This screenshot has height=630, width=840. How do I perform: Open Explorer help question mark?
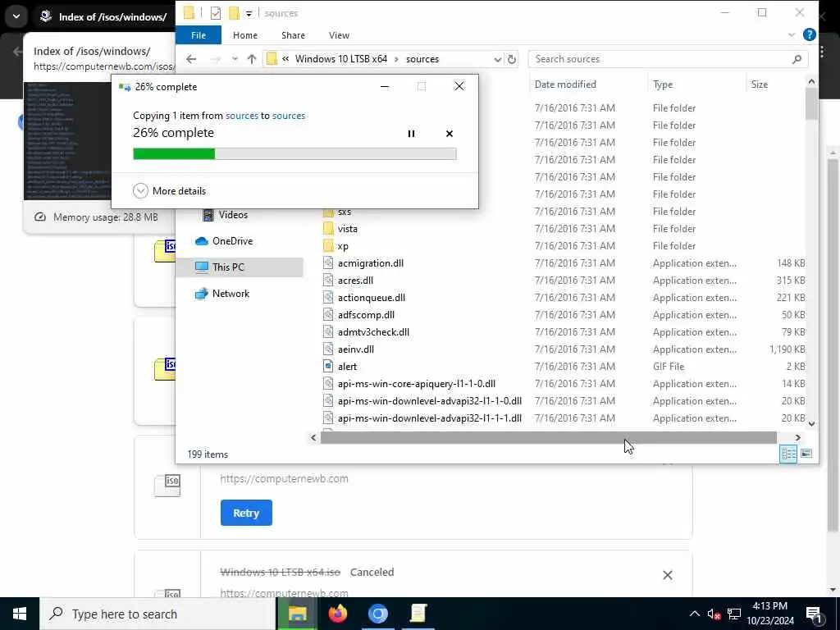pyautogui.click(x=810, y=34)
